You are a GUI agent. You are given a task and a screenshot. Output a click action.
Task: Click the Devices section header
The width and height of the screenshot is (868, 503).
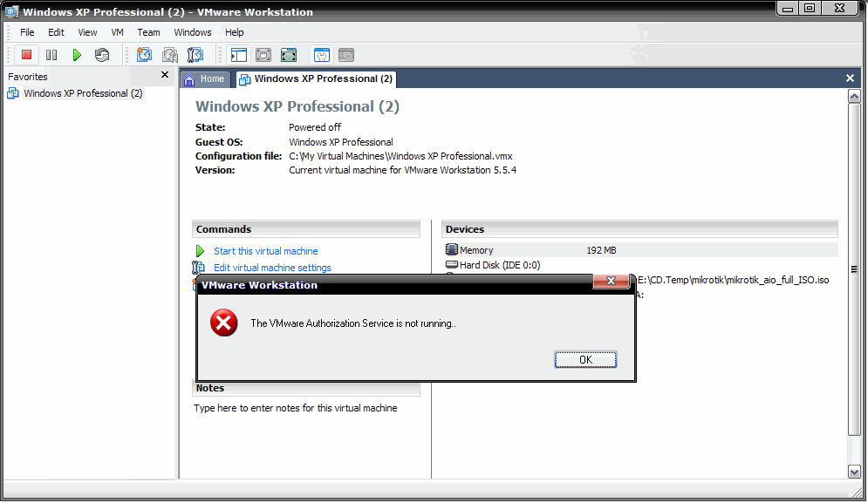640,229
